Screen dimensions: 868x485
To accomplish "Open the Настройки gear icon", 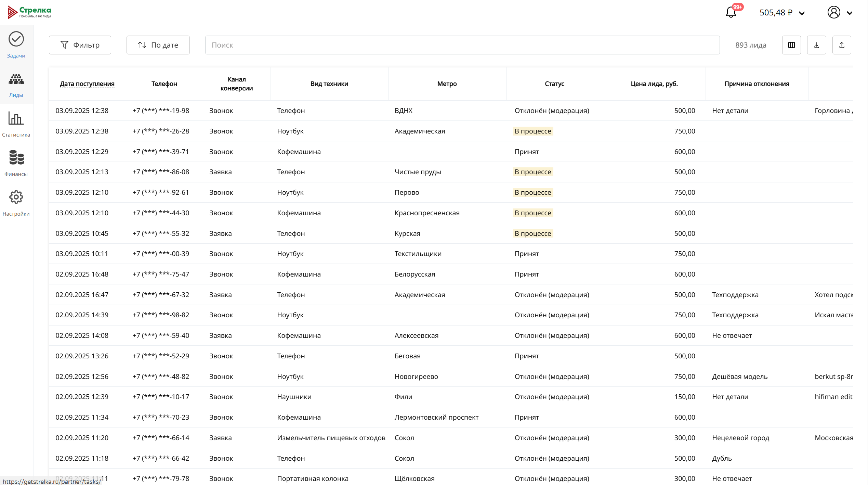I will coord(16,197).
